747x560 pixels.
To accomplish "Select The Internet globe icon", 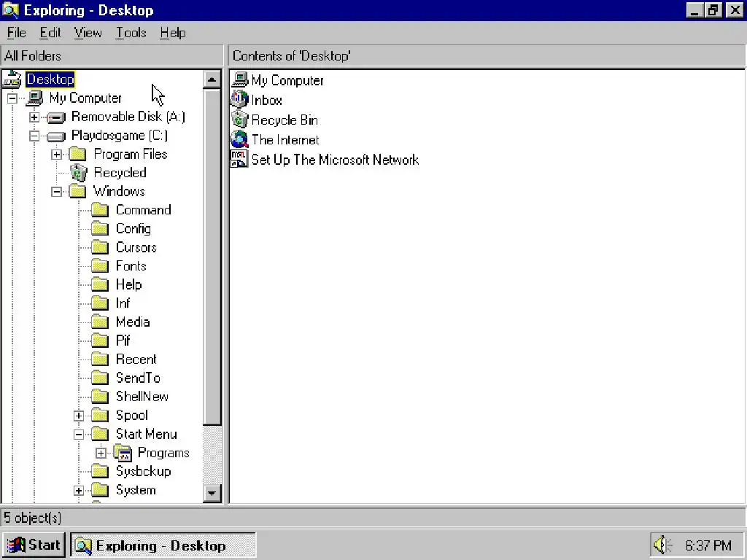I will coord(239,139).
